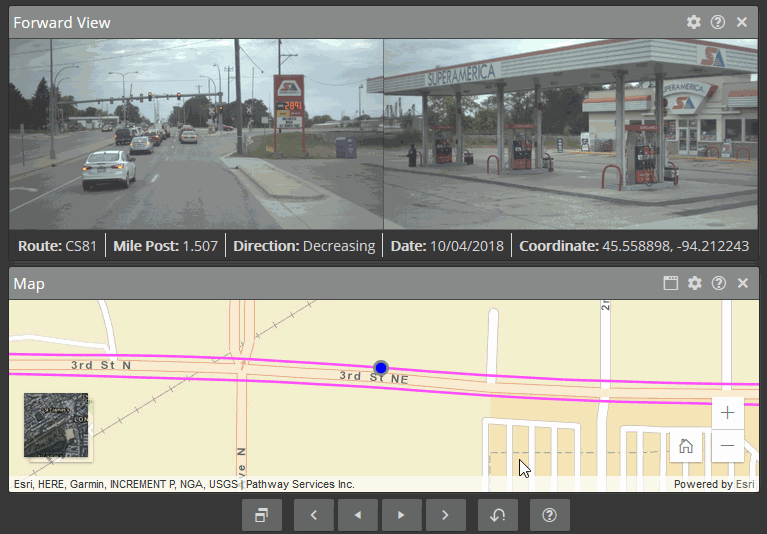Image resolution: width=767 pixels, height=534 pixels.
Task: Step to the previous image frame
Action: coord(313,515)
